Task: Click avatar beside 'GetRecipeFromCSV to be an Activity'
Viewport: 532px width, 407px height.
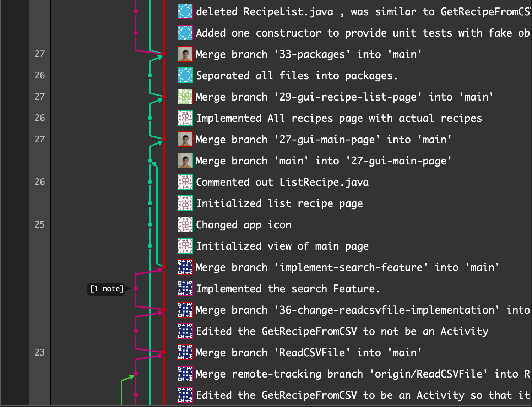Action: (x=185, y=395)
